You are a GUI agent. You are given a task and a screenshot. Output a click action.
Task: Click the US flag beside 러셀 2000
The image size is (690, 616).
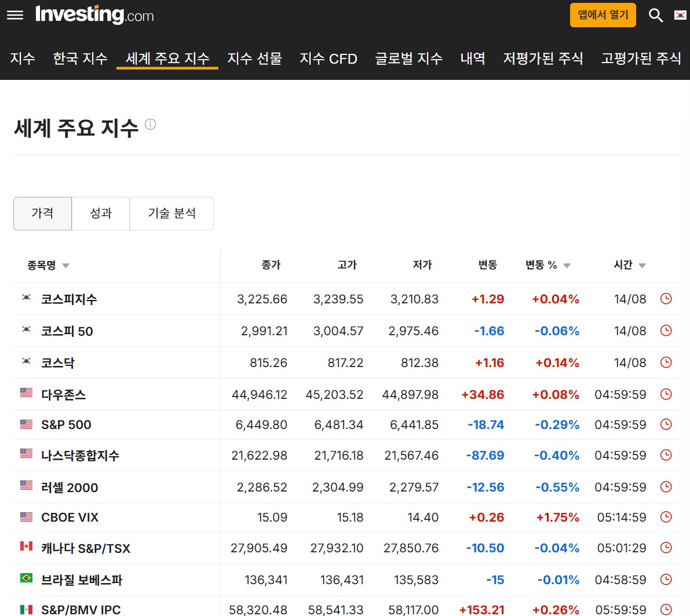pos(27,485)
